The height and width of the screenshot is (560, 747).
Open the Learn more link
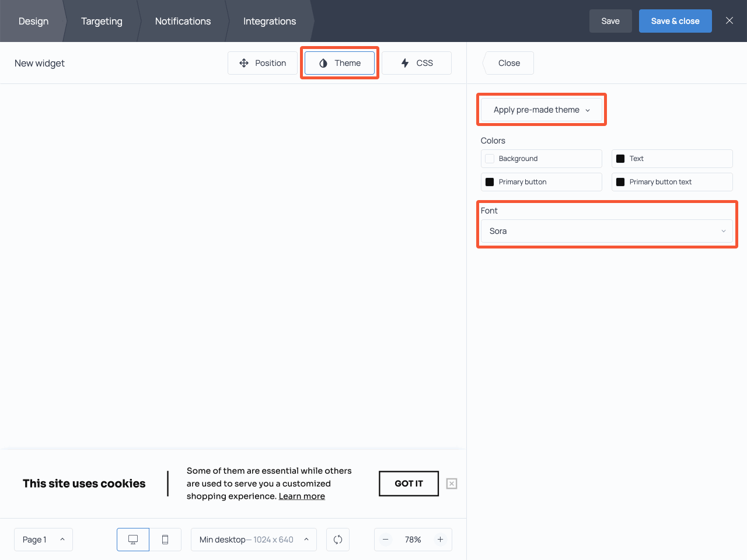[302, 496]
